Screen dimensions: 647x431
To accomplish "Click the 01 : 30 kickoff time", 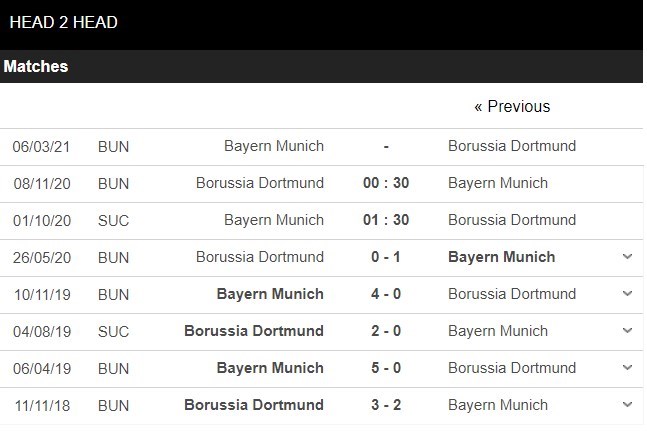I will click(386, 220).
